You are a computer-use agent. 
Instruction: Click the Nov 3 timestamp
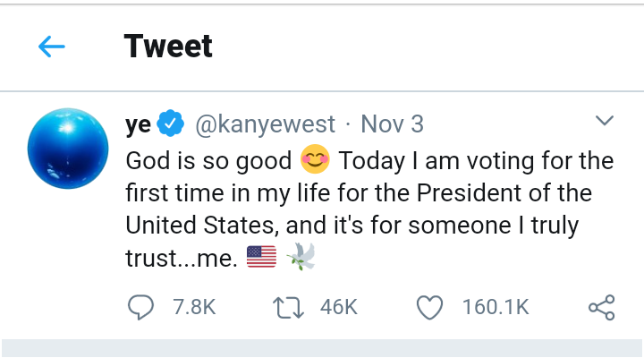pos(394,124)
